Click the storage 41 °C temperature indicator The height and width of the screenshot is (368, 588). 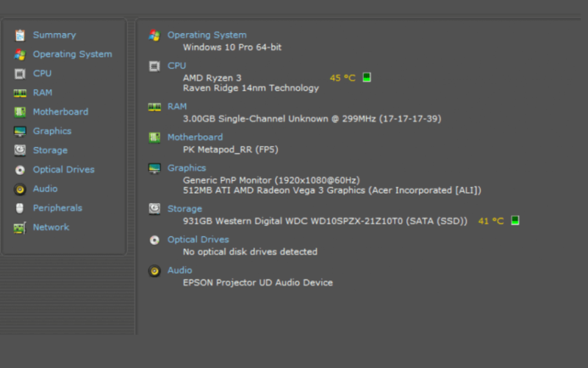click(491, 221)
